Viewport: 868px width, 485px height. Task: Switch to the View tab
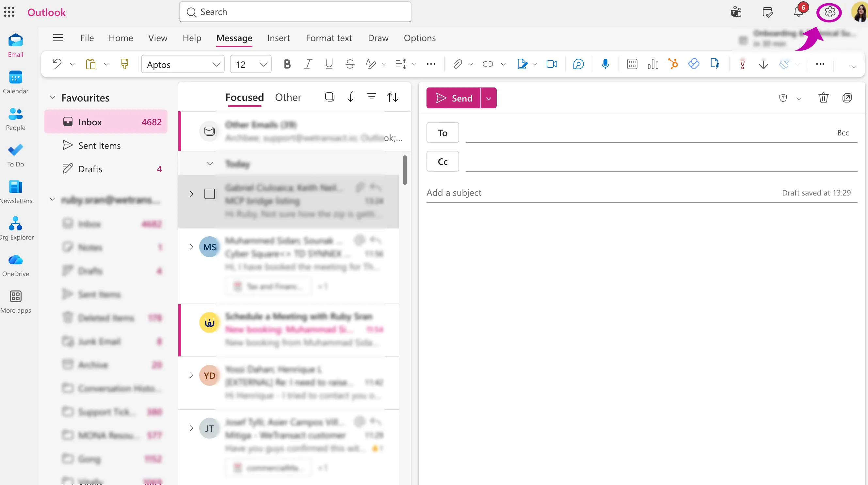coord(158,38)
